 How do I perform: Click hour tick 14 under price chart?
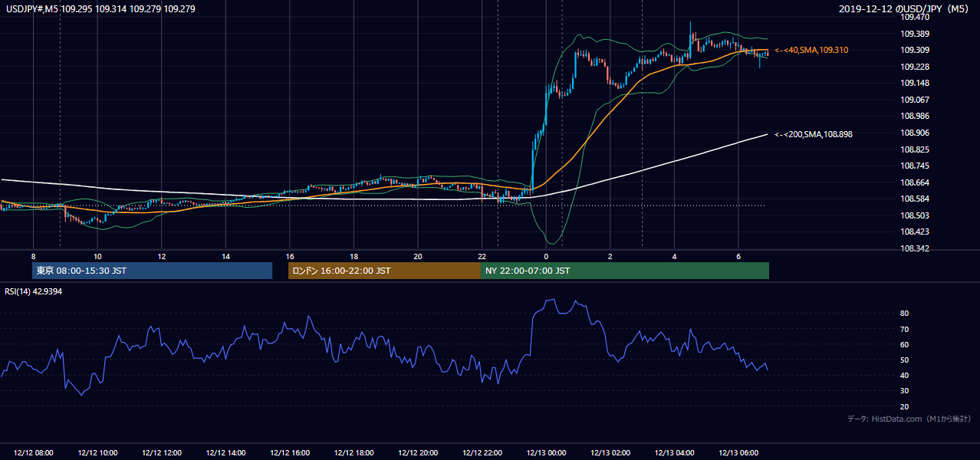click(225, 256)
